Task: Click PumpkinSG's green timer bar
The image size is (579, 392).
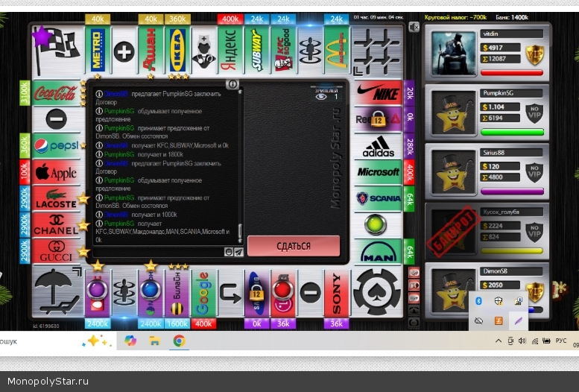Action: click(512, 132)
